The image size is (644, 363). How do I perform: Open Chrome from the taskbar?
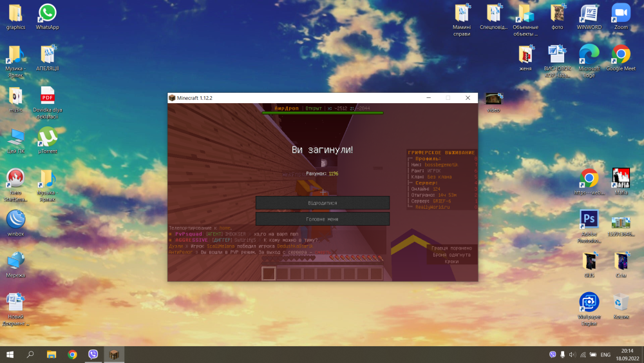72,355
